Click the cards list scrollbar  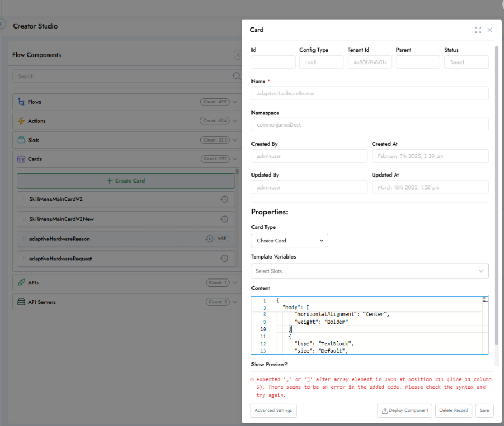click(x=237, y=172)
